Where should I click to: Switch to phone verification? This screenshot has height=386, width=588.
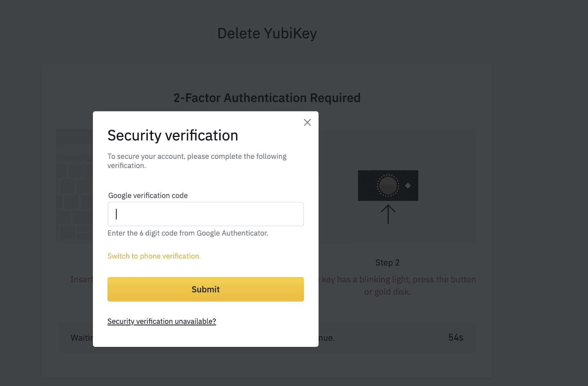tap(154, 256)
